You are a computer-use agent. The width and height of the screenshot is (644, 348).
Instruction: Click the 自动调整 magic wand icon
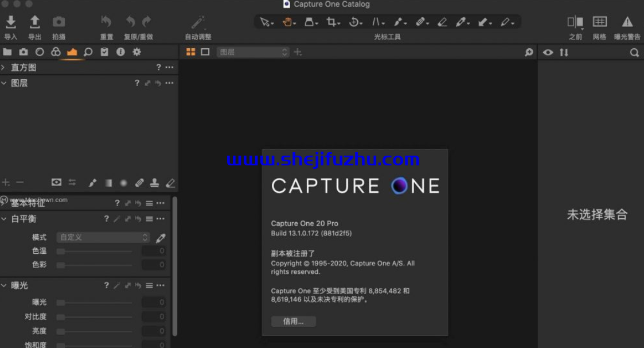198,22
